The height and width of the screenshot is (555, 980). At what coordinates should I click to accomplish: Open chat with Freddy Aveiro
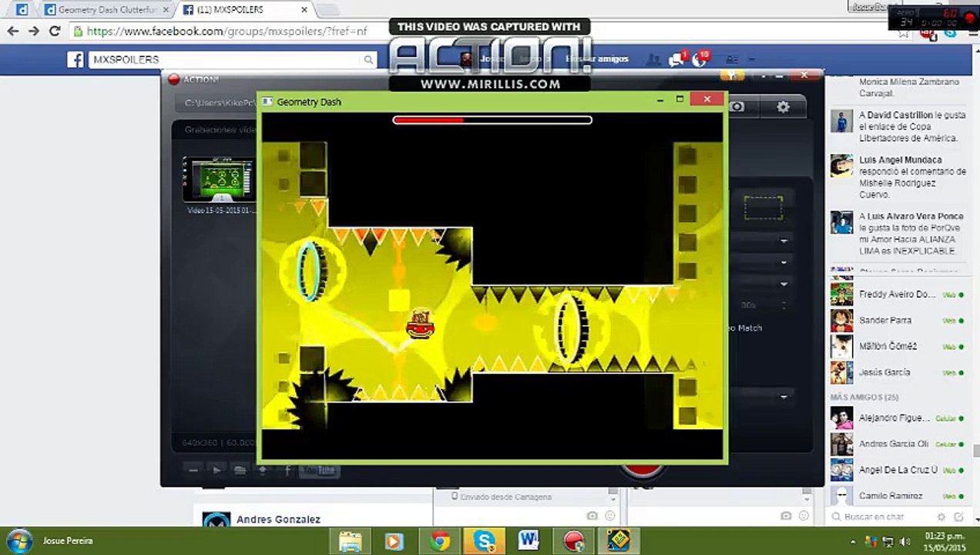coord(897,294)
